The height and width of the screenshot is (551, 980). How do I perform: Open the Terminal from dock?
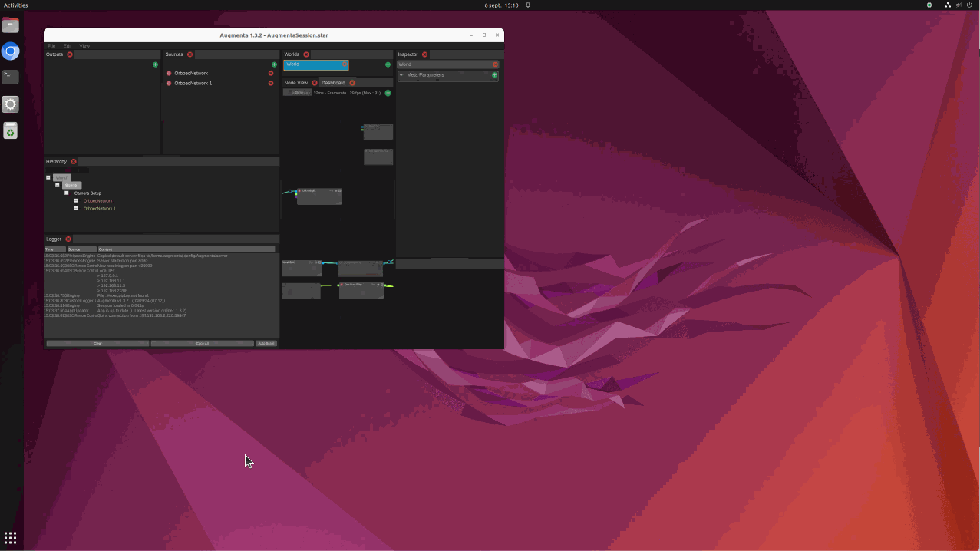[x=11, y=78]
